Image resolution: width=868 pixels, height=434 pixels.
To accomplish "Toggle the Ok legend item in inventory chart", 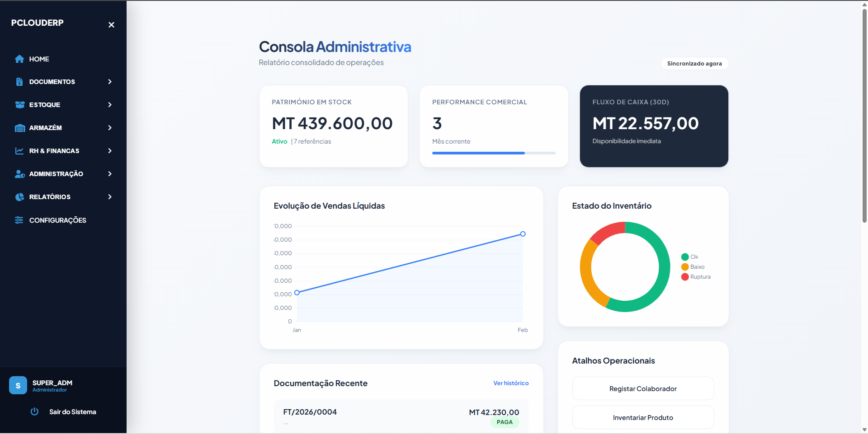I will [x=690, y=257].
